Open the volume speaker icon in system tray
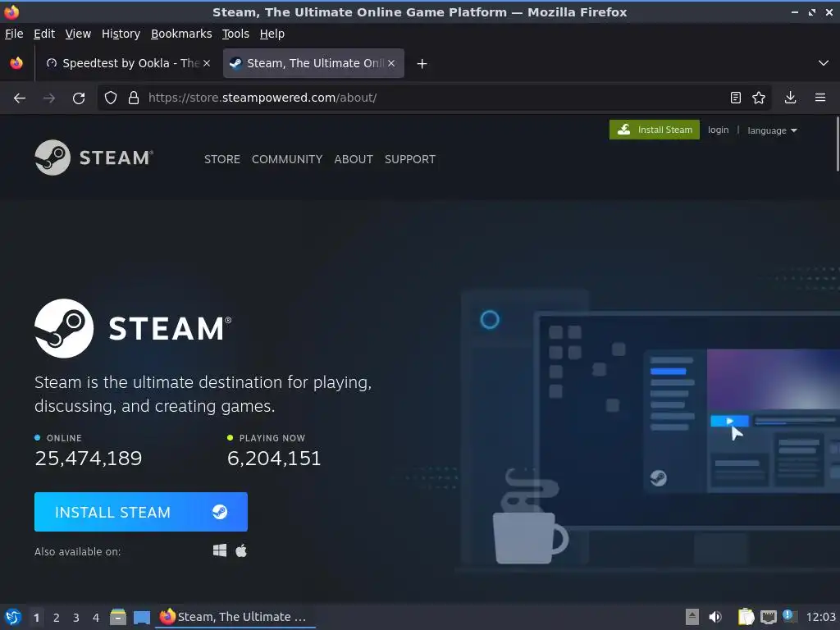 pos(715,617)
